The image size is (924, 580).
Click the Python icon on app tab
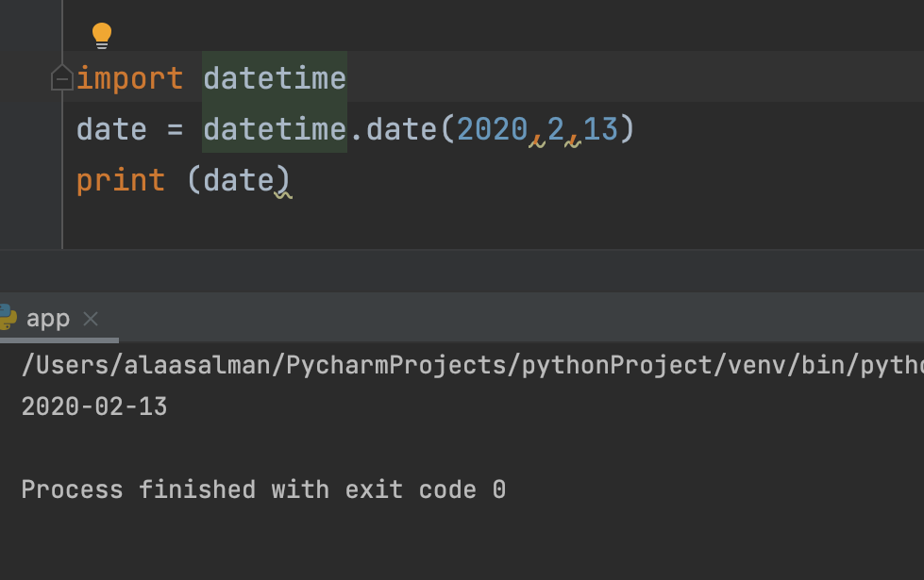[8, 317]
